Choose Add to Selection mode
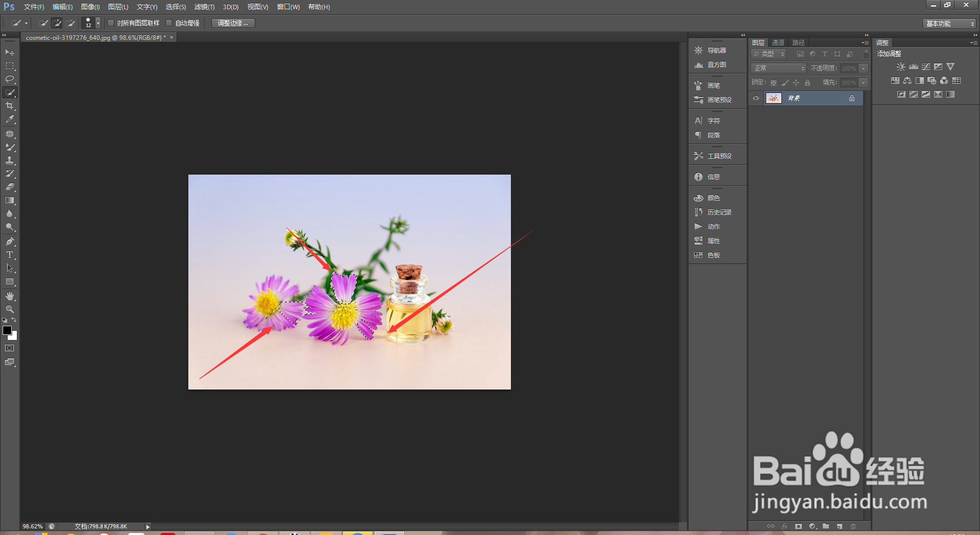The width and height of the screenshot is (980, 535). click(x=57, y=23)
